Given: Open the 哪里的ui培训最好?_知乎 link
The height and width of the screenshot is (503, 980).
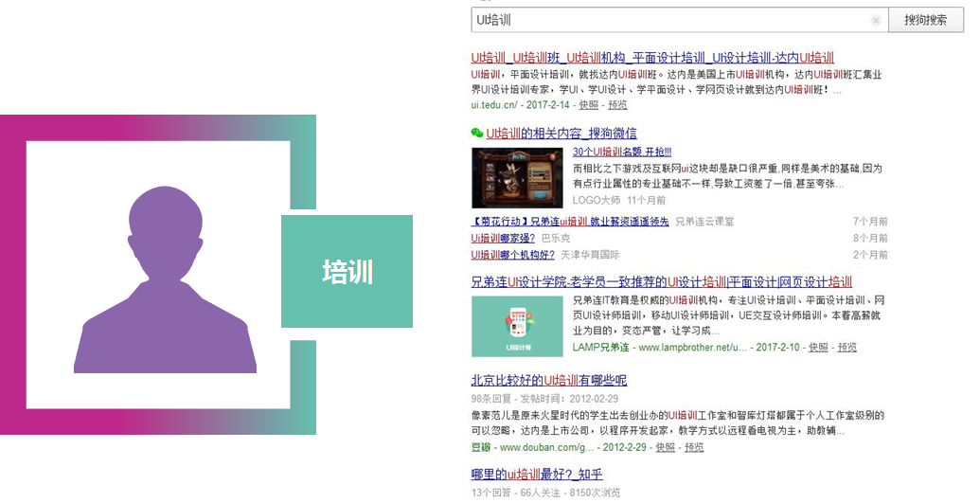Looking at the screenshot, I should click(x=537, y=475).
